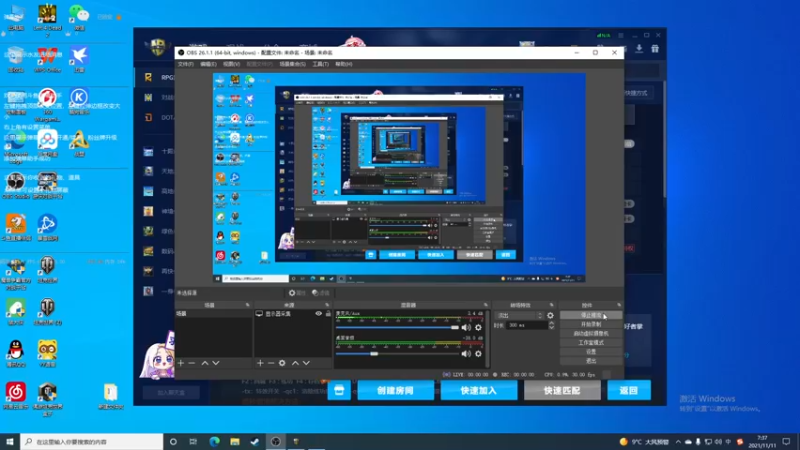Image resolution: width=800 pixels, height=450 pixels.
Task: Click download icon in game platform header
Action: coord(639,48)
